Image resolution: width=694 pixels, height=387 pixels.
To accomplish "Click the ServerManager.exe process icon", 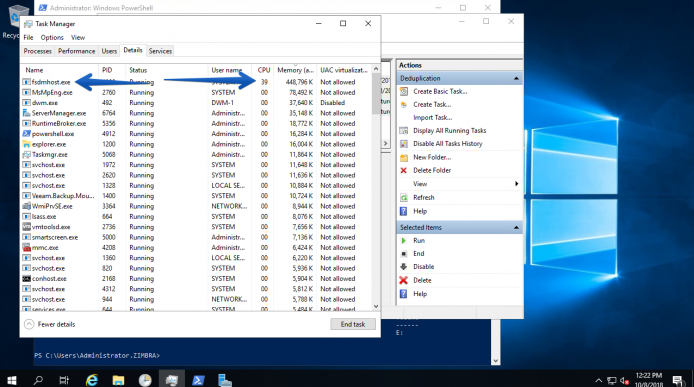I will click(27, 113).
